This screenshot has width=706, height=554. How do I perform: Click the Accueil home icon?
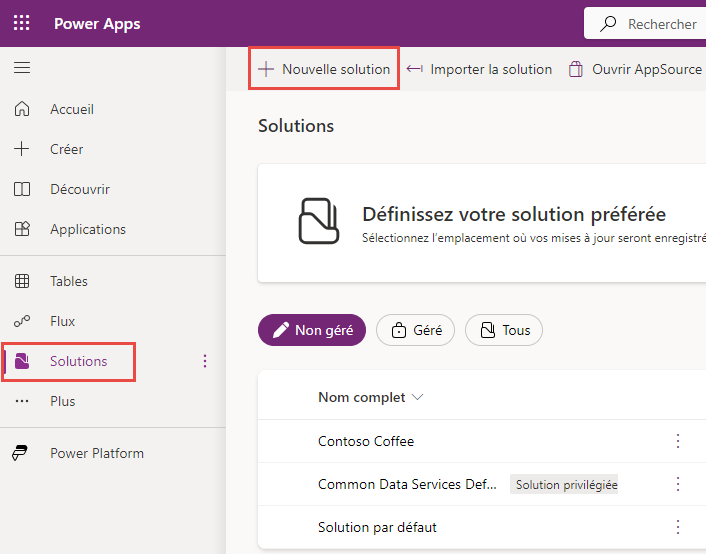pos(22,109)
